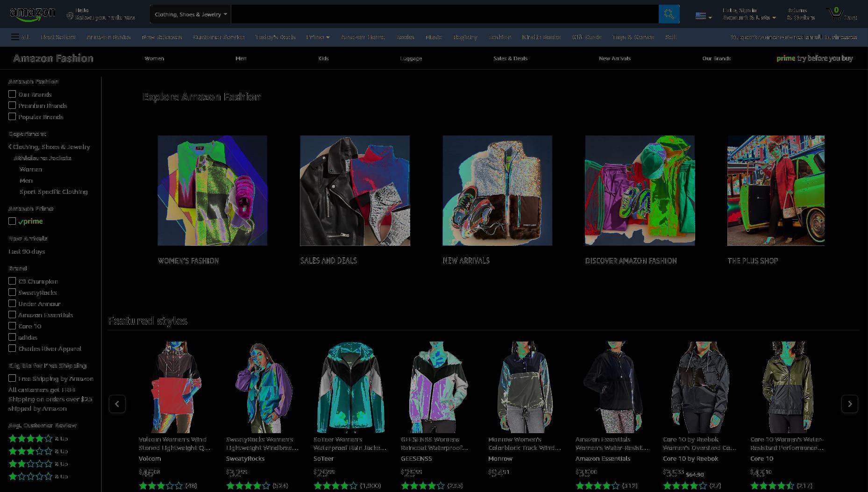Open the Amazon Essentials jacket title
Image resolution: width=868 pixels, height=492 pixels.
tap(612, 443)
